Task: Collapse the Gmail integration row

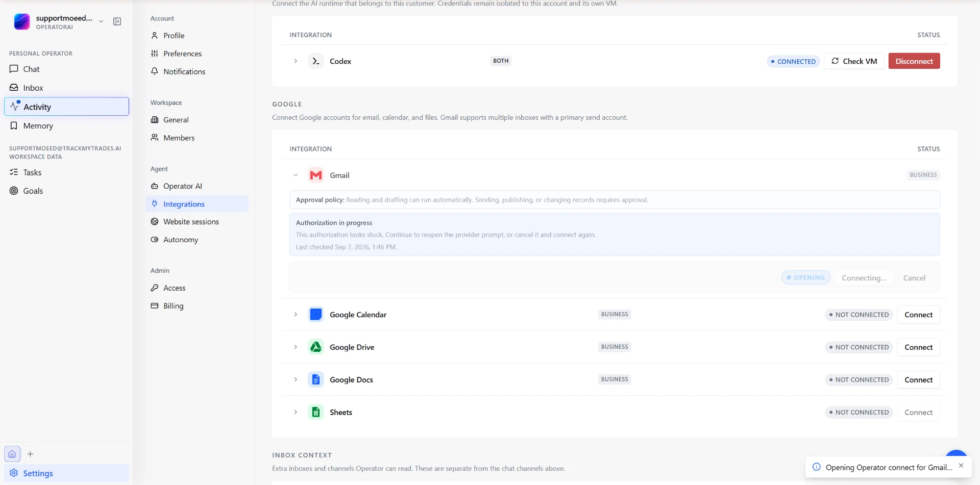Action: click(296, 175)
